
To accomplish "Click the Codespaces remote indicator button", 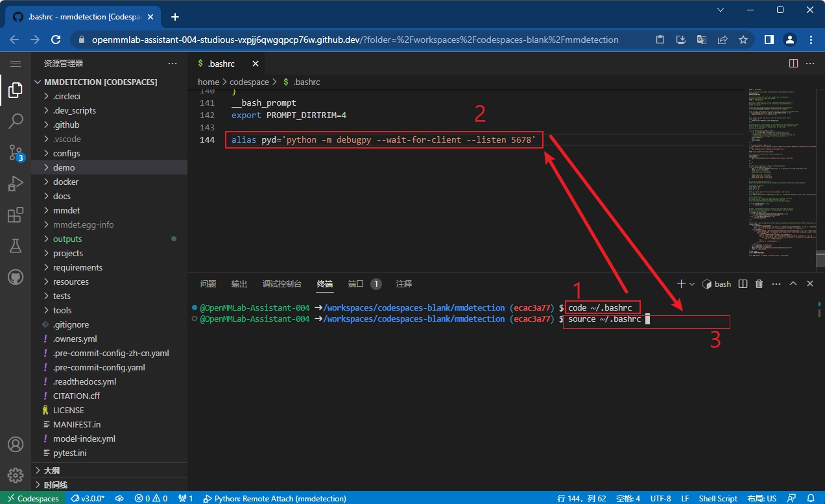I will click(32, 498).
